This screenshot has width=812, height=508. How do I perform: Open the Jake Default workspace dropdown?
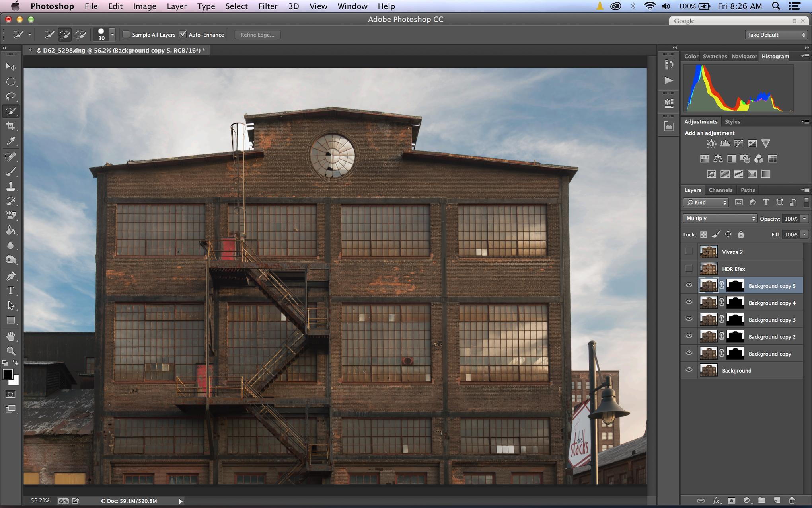(x=776, y=35)
